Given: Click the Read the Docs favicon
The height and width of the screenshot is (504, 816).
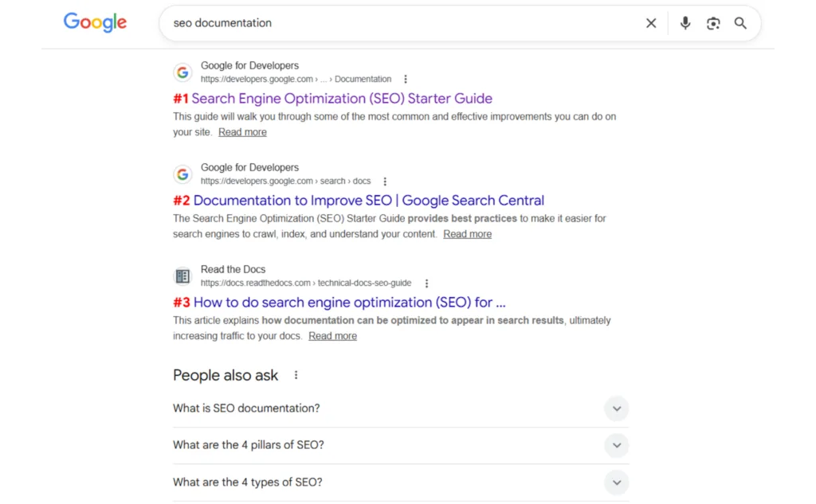Looking at the screenshot, I should (182, 276).
